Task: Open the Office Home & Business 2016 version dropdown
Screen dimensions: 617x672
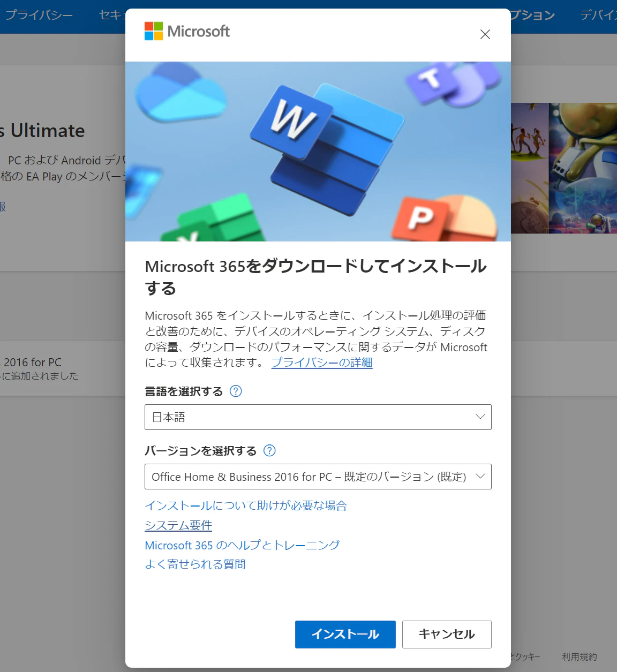Action: [318, 477]
